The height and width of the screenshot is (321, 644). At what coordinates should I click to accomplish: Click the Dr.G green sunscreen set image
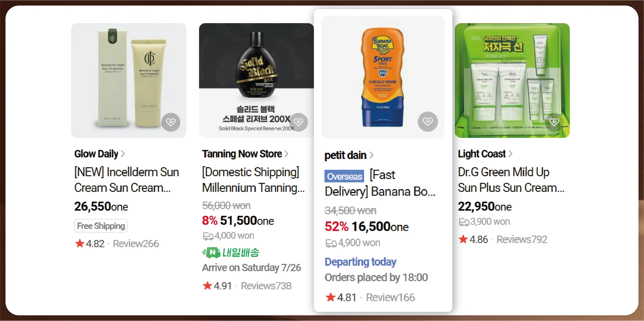click(x=512, y=80)
